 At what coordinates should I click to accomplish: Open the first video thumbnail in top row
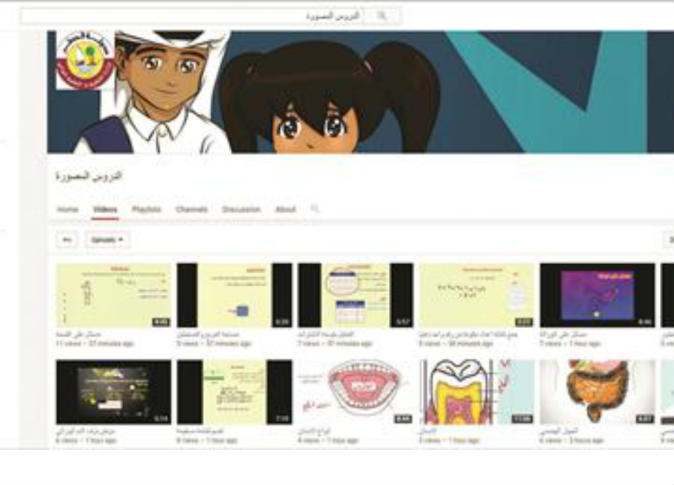coord(113,295)
